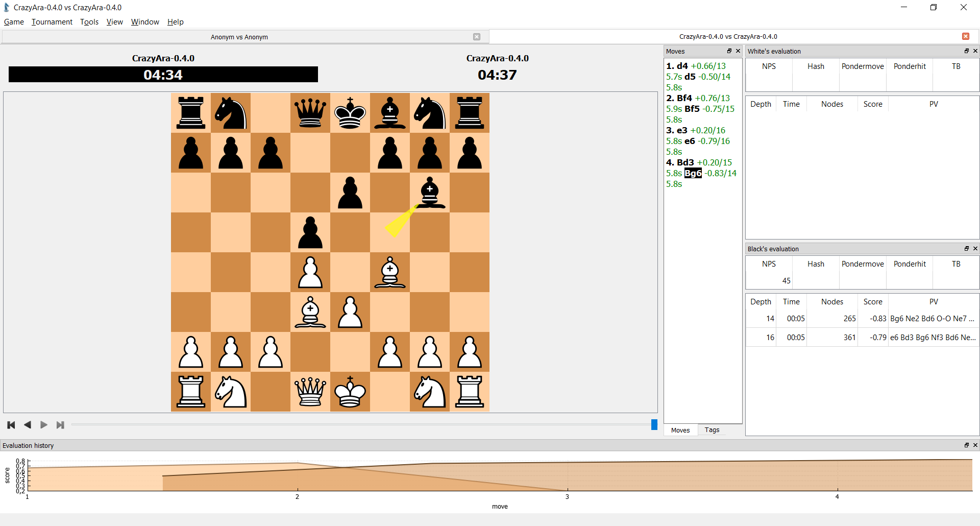This screenshot has height=526, width=980.
Task: Click the Depth column header in Black's evaluation
Action: pos(761,302)
